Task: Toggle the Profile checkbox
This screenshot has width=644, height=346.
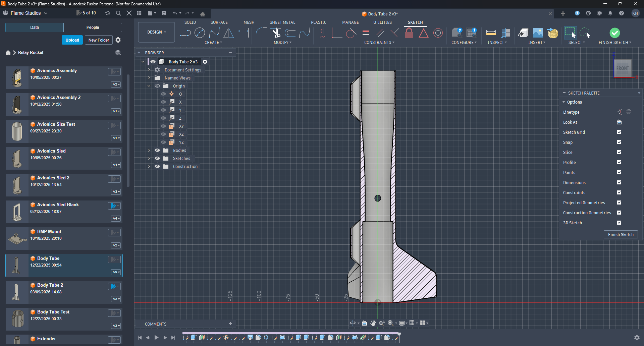Action: pyautogui.click(x=619, y=163)
